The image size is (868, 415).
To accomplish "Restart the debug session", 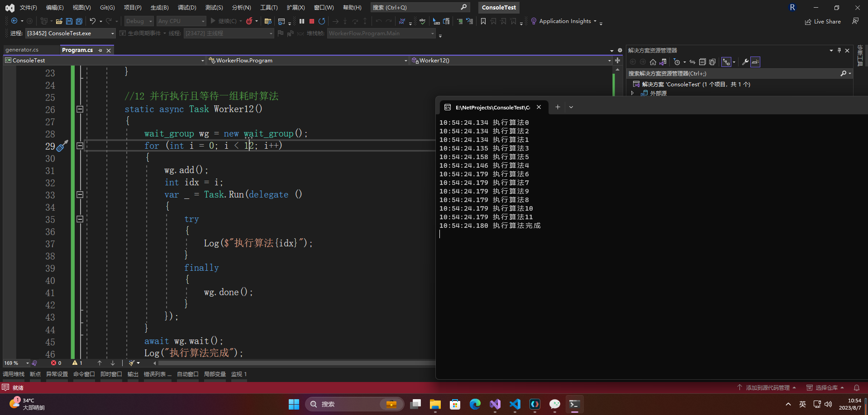I will [x=322, y=21].
